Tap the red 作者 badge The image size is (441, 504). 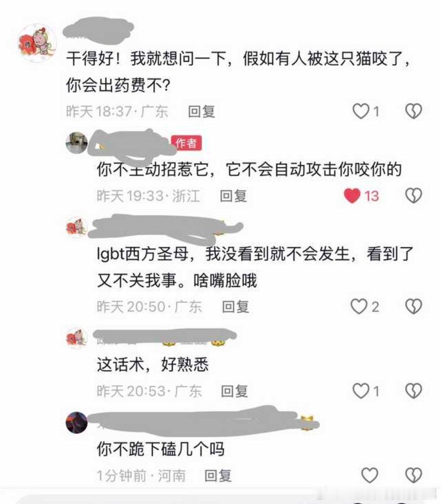click(186, 143)
